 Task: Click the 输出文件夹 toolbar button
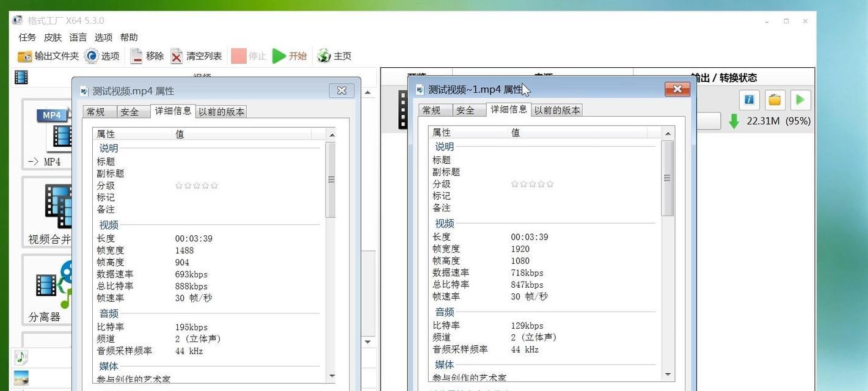[48, 56]
